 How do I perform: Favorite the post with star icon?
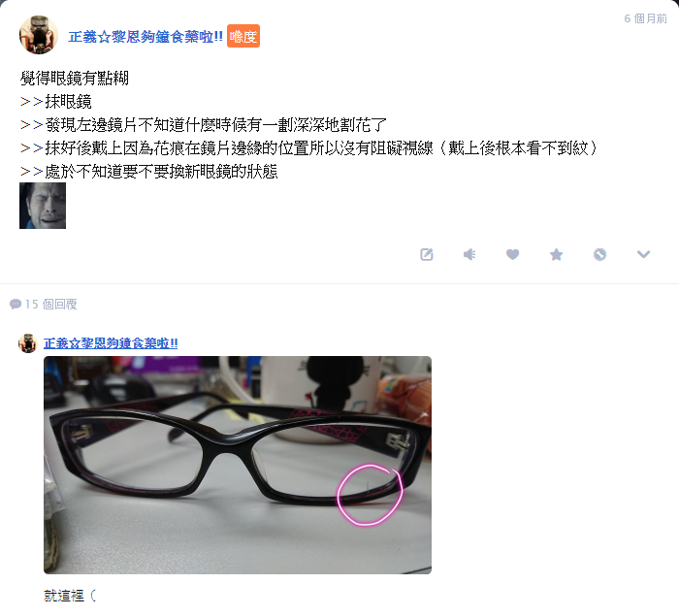(557, 254)
